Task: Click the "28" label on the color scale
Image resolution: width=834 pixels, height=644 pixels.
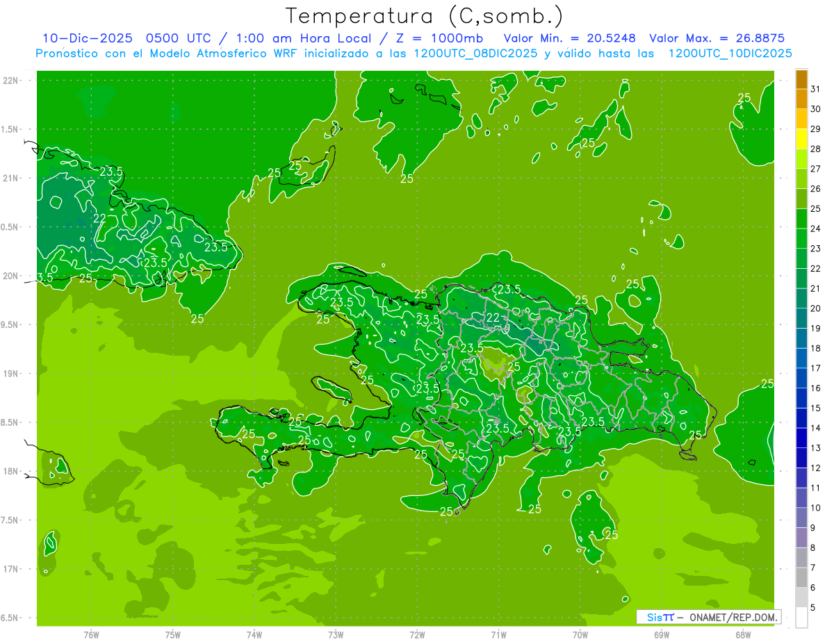Action: [815, 149]
